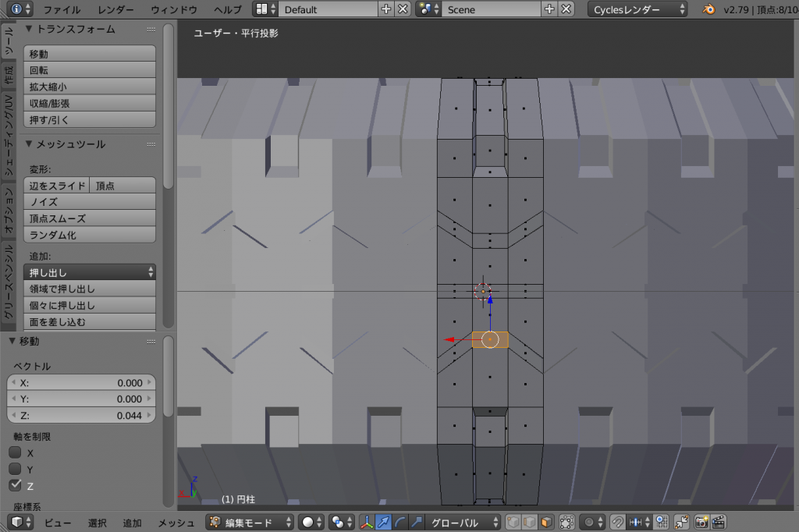Open the グローバル orientation dropdown
799x532 pixels.
coord(465,523)
